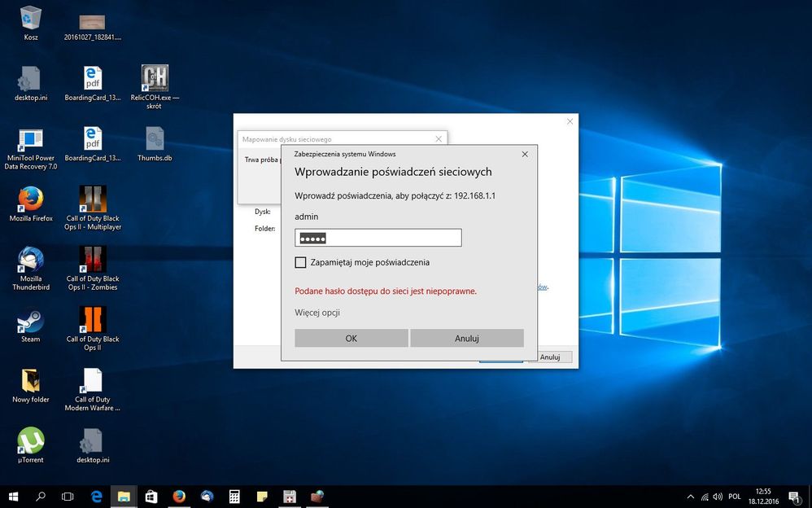Open Mozilla Thunderbird desktop icon
Viewport: 812px width, 508px height.
coord(31,260)
